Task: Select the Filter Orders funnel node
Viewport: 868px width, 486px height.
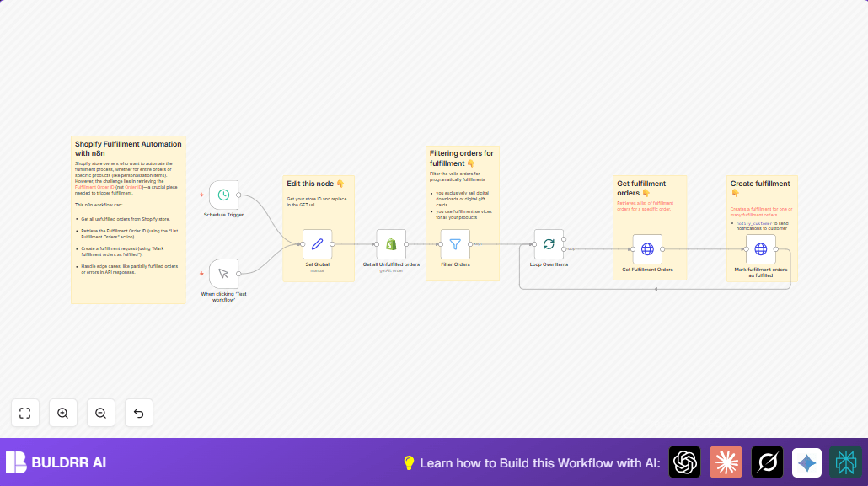Action: [x=455, y=244]
